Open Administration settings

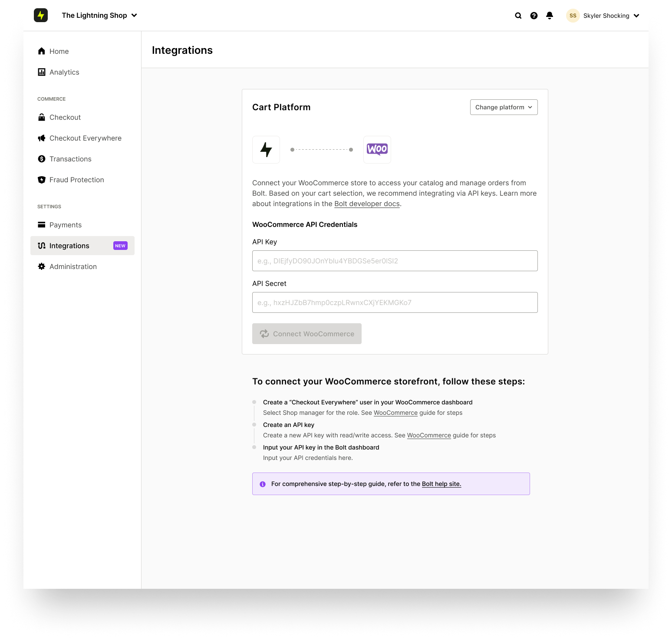82,266
